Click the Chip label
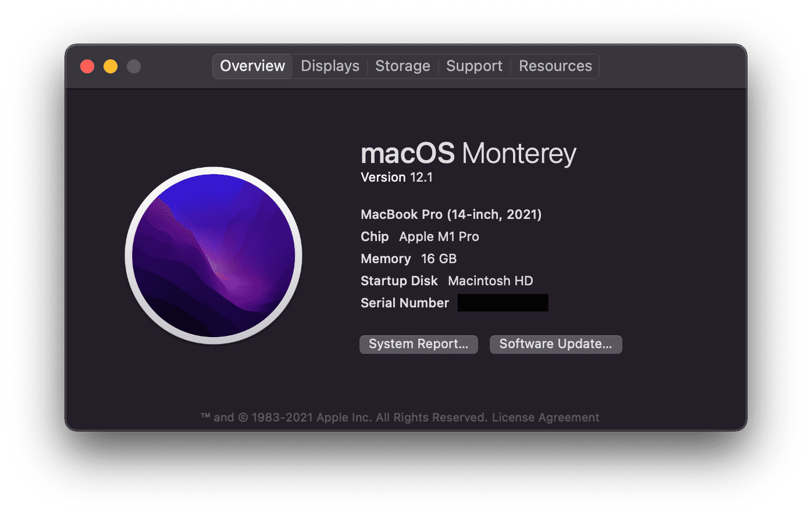812x517 pixels. pos(375,236)
